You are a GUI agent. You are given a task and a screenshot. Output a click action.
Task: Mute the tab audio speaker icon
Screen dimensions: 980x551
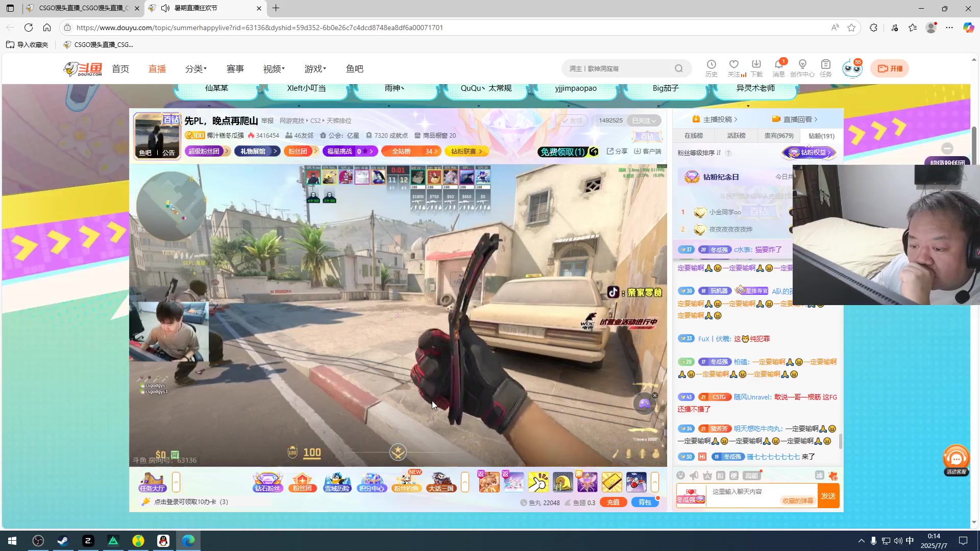(165, 8)
